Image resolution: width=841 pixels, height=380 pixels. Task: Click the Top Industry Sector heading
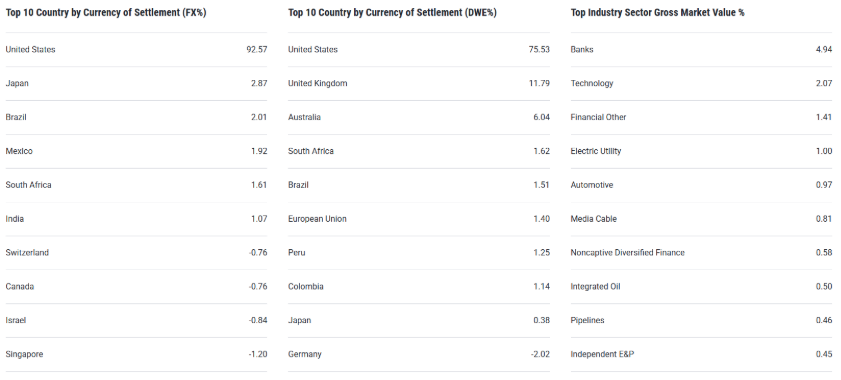[x=658, y=12]
